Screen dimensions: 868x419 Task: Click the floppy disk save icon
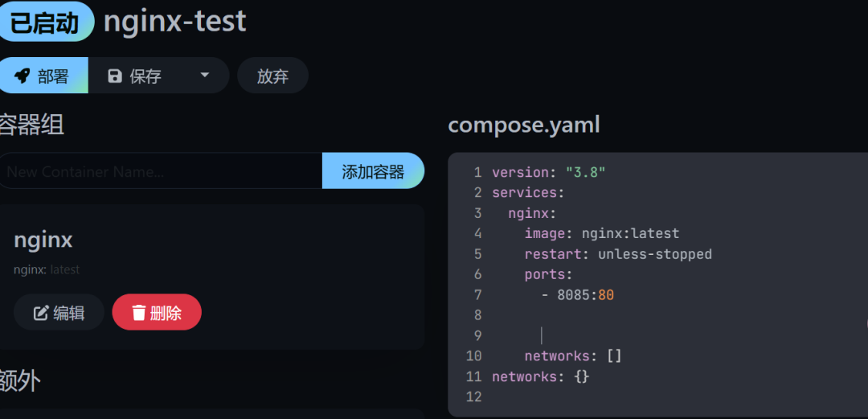pos(115,76)
